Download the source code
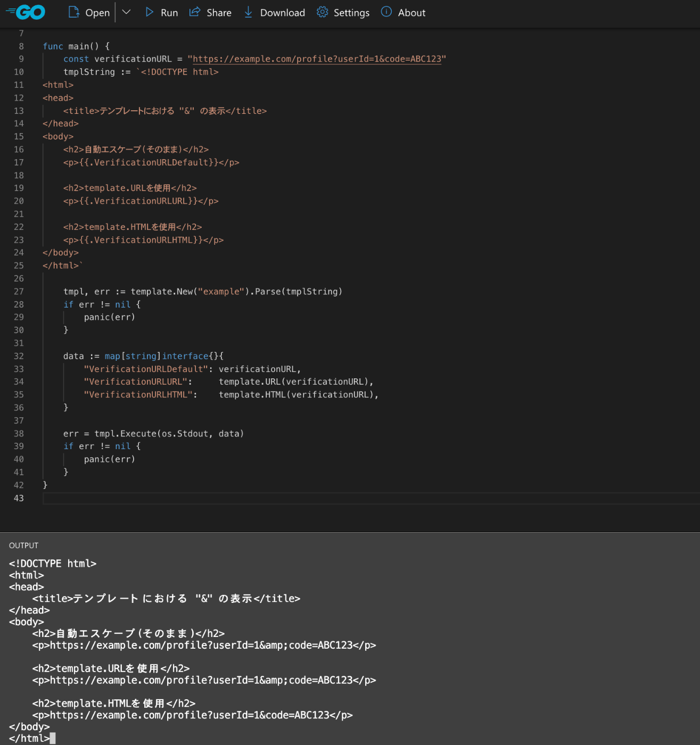700x745 pixels. point(275,12)
